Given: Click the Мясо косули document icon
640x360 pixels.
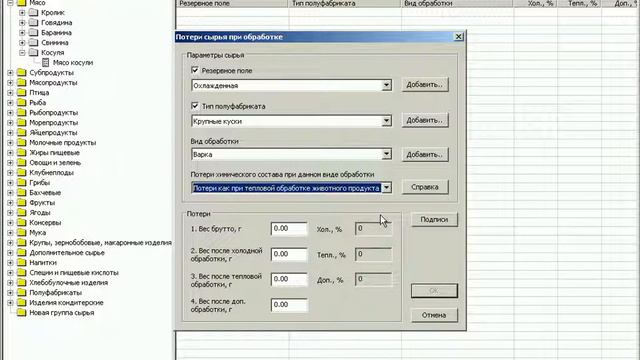Looking at the screenshot, I should 45,62.
